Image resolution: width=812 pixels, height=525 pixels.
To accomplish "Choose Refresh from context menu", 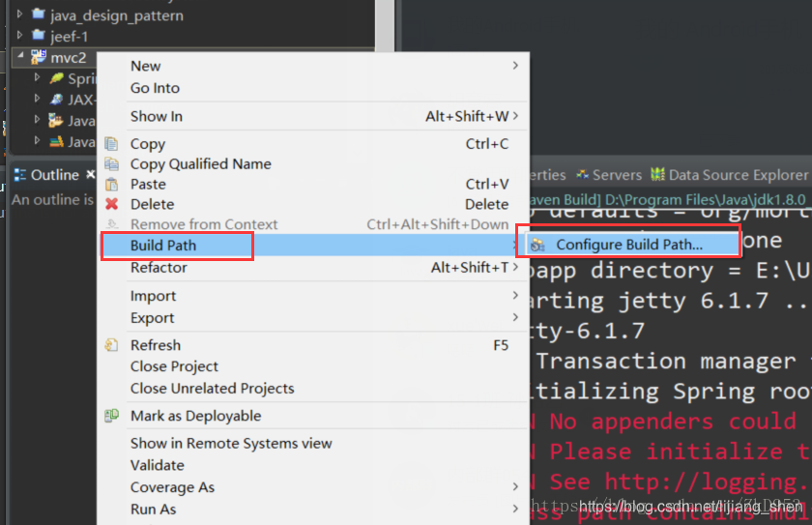I will (x=313, y=345).
